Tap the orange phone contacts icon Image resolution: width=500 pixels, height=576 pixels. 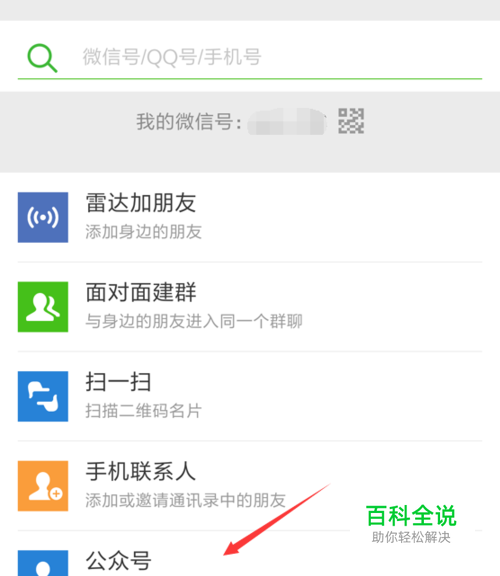pos(43,486)
